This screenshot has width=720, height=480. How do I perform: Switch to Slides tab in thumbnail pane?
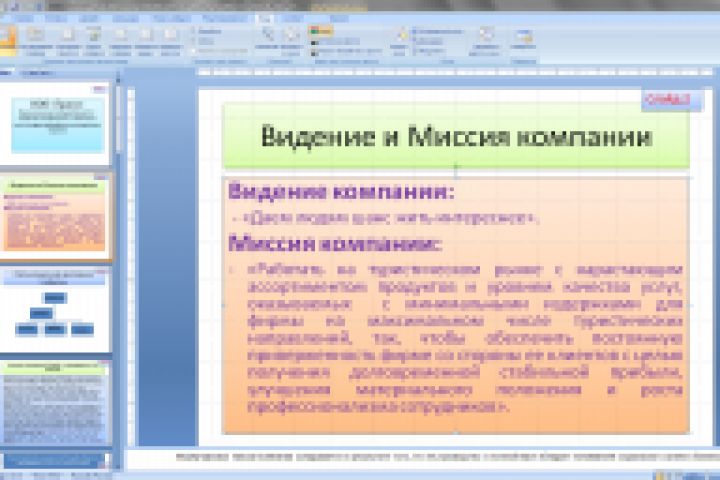[x=6, y=73]
